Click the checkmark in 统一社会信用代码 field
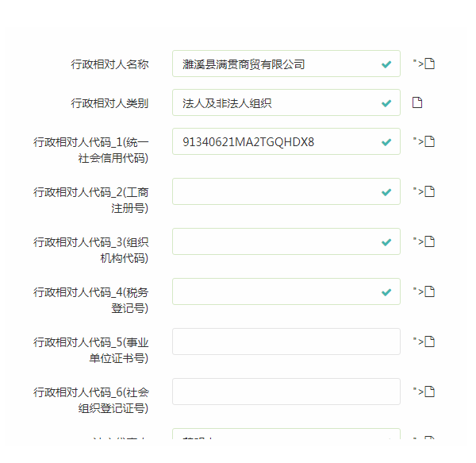The width and height of the screenshot is (476, 463). tap(386, 142)
